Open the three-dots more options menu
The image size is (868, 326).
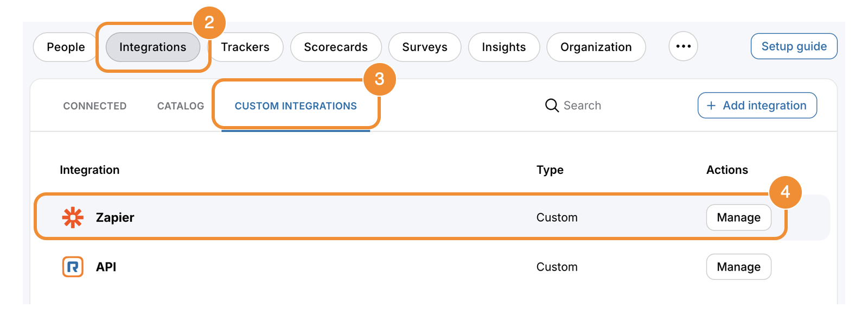point(683,46)
